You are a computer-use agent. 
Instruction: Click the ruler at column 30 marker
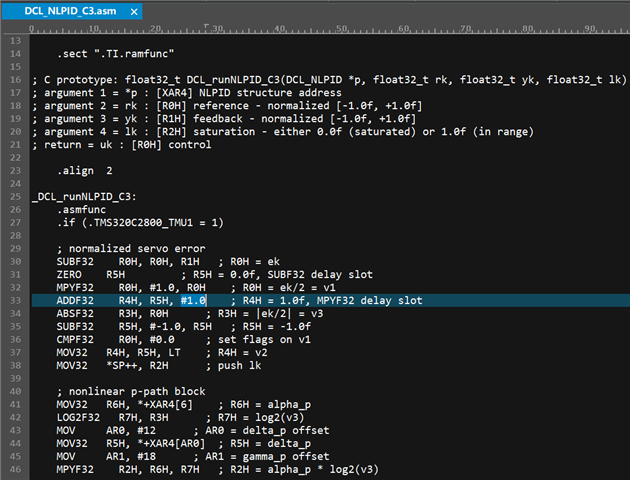[x=217, y=29]
